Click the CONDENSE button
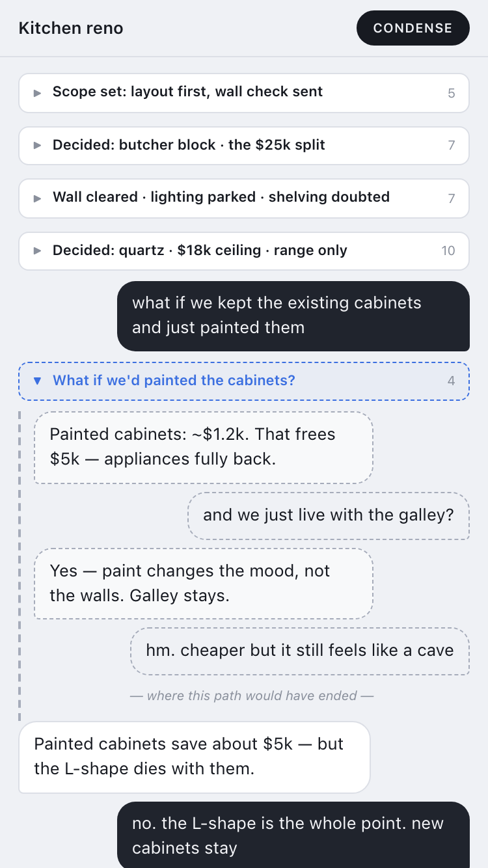The width and height of the screenshot is (488, 868). click(x=413, y=28)
